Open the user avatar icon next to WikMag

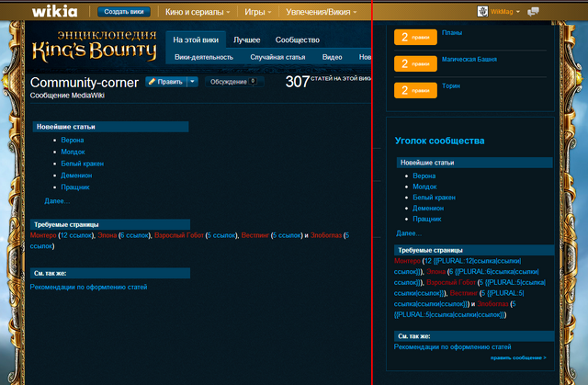click(482, 12)
